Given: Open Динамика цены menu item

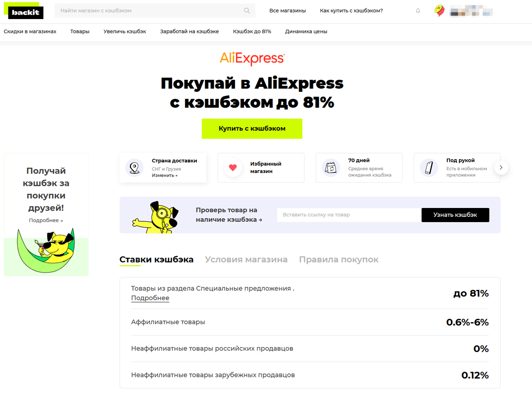Looking at the screenshot, I should [x=306, y=31].
